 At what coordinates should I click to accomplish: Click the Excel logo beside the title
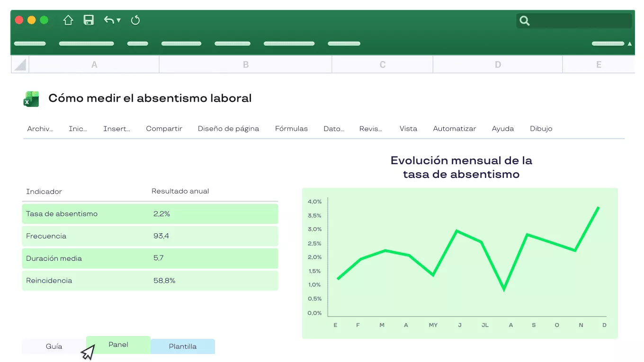[31, 99]
